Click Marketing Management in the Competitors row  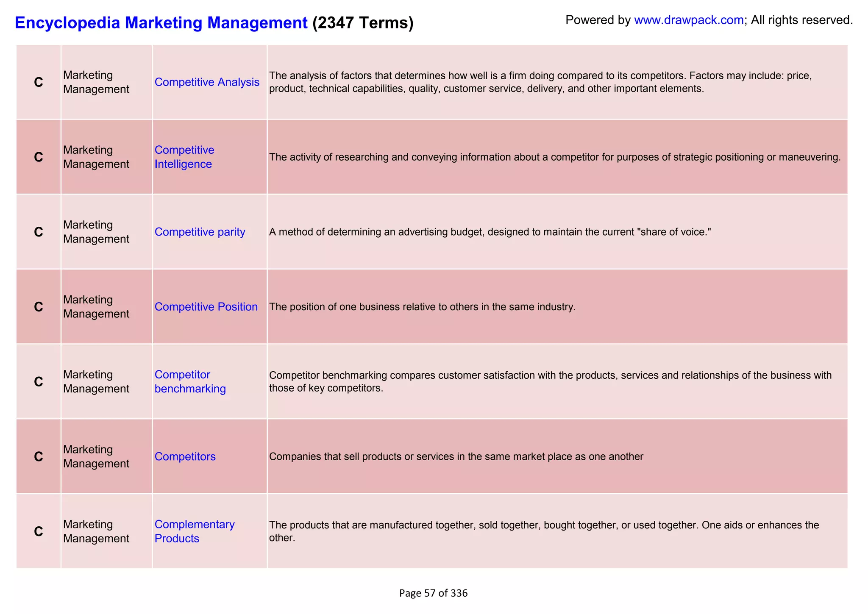96,456
